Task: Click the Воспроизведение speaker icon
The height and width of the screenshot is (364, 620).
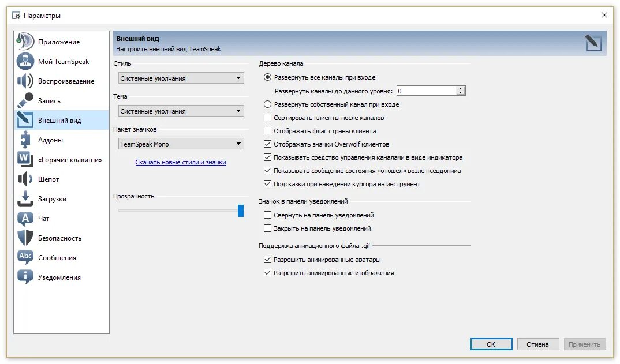Action: pyautogui.click(x=25, y=81)
